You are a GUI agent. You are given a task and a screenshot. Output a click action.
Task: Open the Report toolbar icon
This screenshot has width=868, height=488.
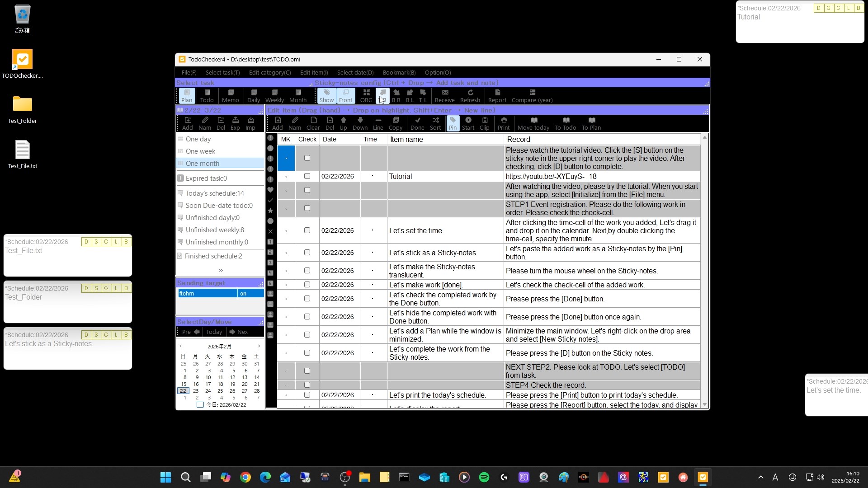click(497, 95)
